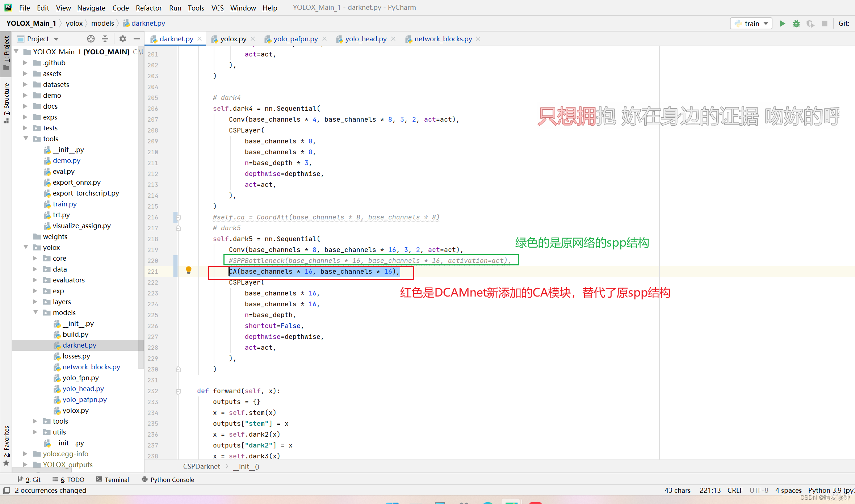Collapse all icon in Project panel header
This screenshot has width=855, height=504.
[105, 39]
